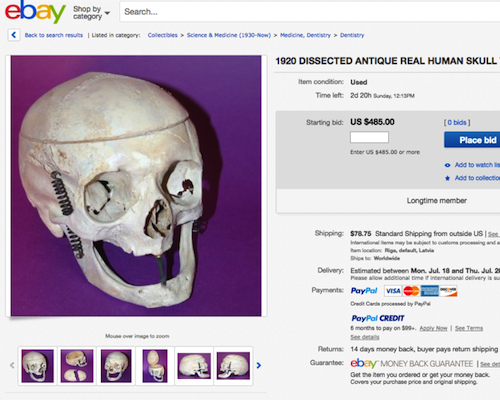Click the PayPal Credit Apply Now link

tap(433, 328)
